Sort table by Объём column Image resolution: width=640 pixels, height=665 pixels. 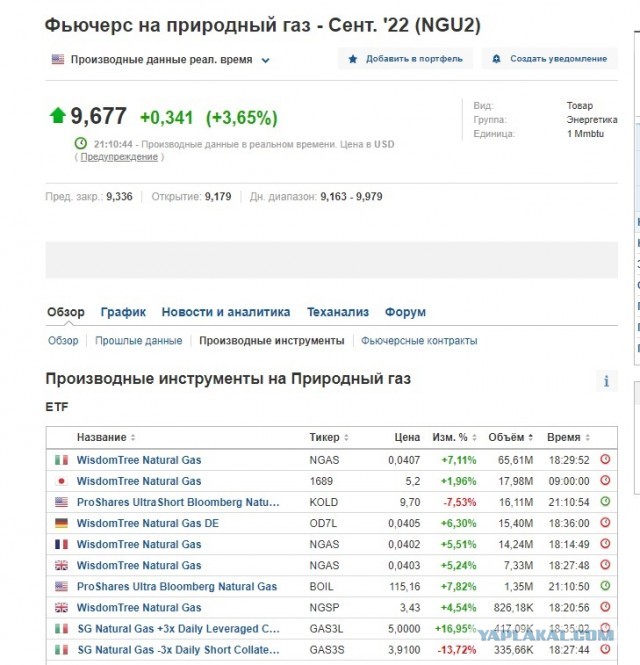click(510, 437)
